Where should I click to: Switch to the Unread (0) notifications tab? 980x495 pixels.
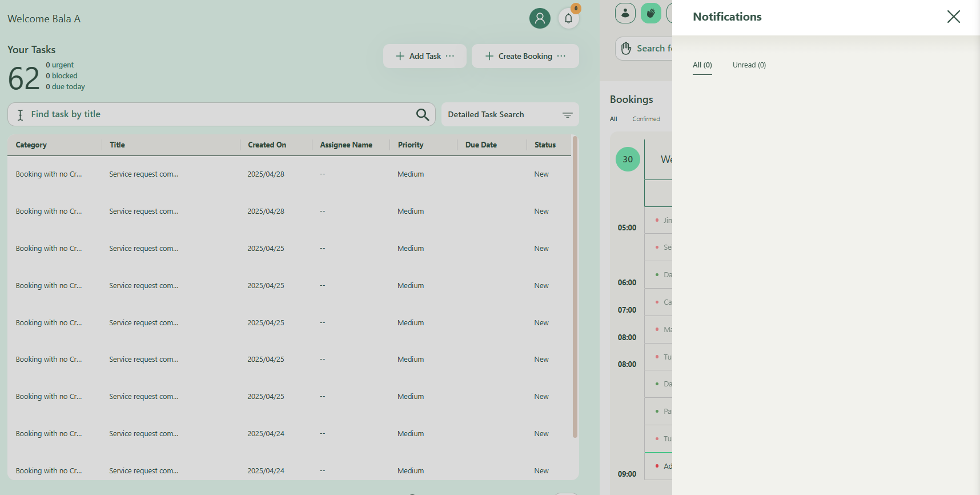749,65
